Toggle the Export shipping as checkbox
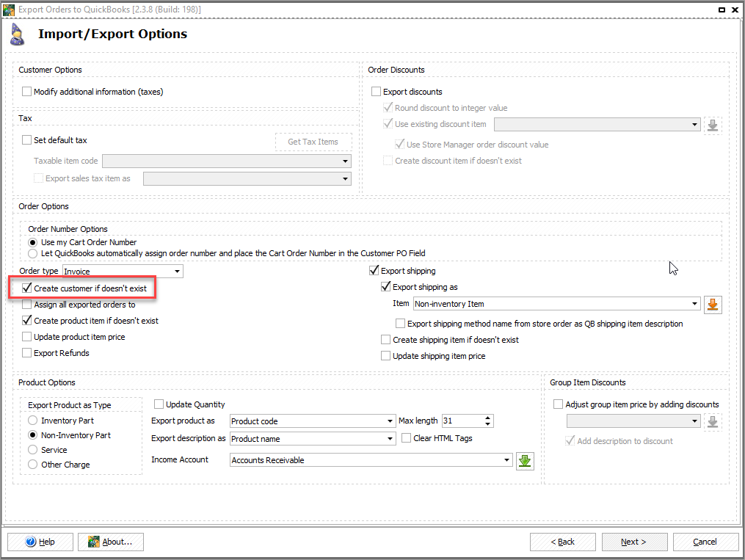Image resolution: width=745 pixels, height=560 pixels. point(386,286)
